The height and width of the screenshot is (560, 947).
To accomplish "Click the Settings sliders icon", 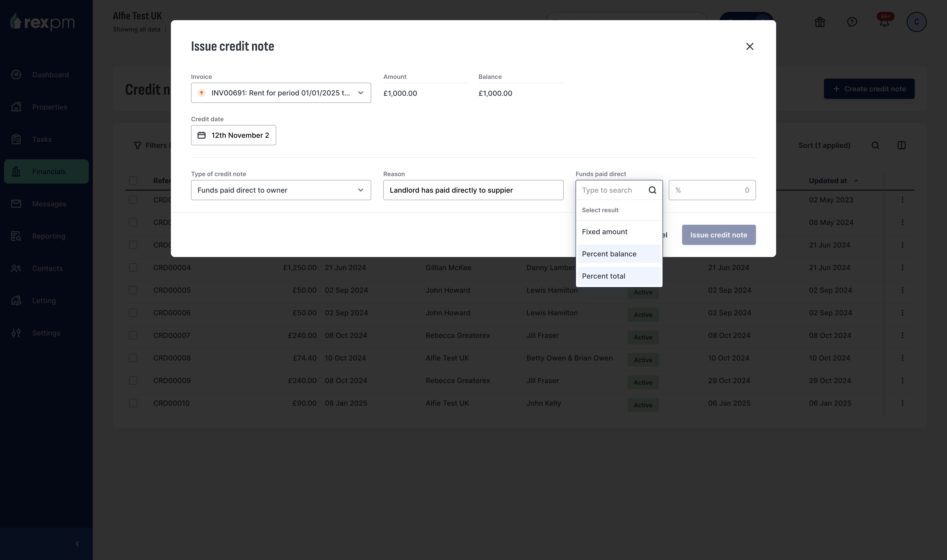I will (16, 333).
